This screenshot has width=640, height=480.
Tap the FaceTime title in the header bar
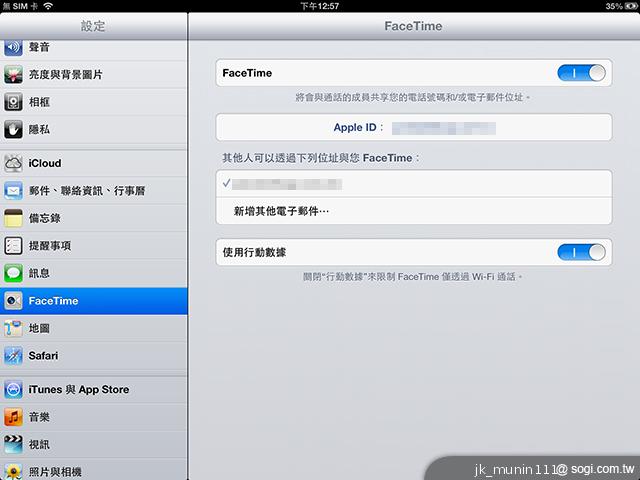(413, 26)
